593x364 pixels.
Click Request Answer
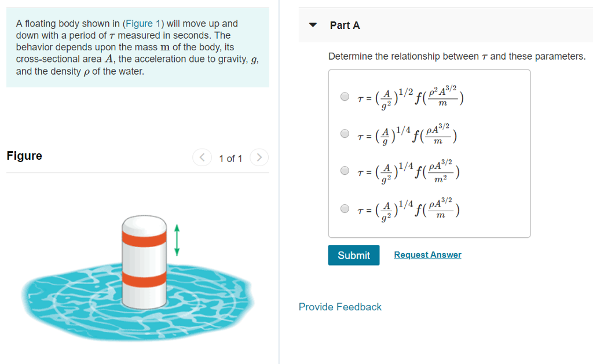[x=427, y=255]
